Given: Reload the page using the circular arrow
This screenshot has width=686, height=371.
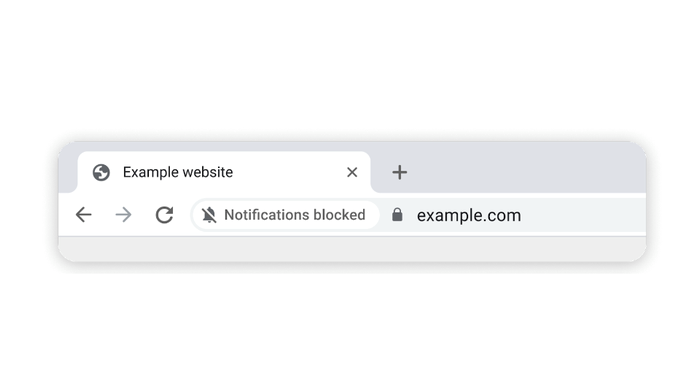Looking at the screenshot, I should pos(164,214).
